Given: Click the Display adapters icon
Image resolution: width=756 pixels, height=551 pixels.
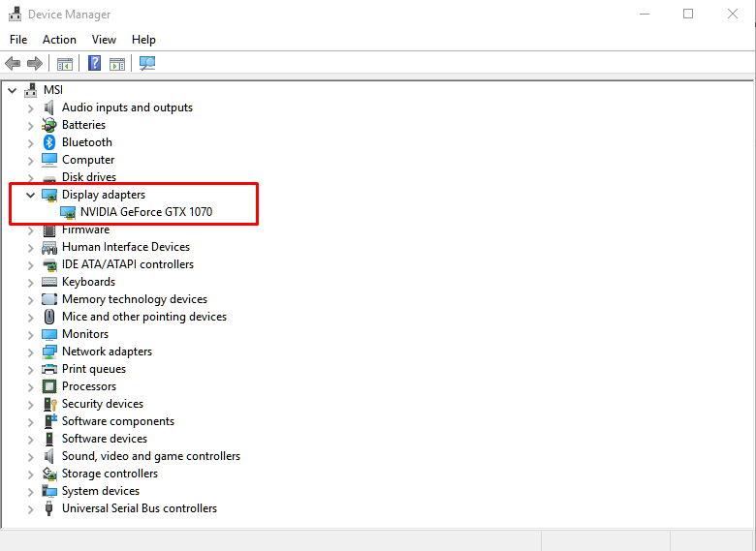Looking at the screenshot, I should coord(49,195).
